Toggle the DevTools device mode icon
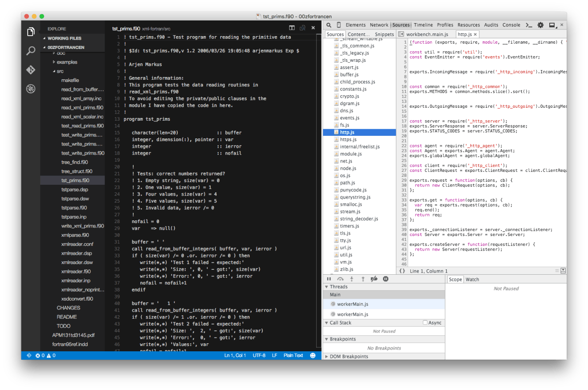 339,25
